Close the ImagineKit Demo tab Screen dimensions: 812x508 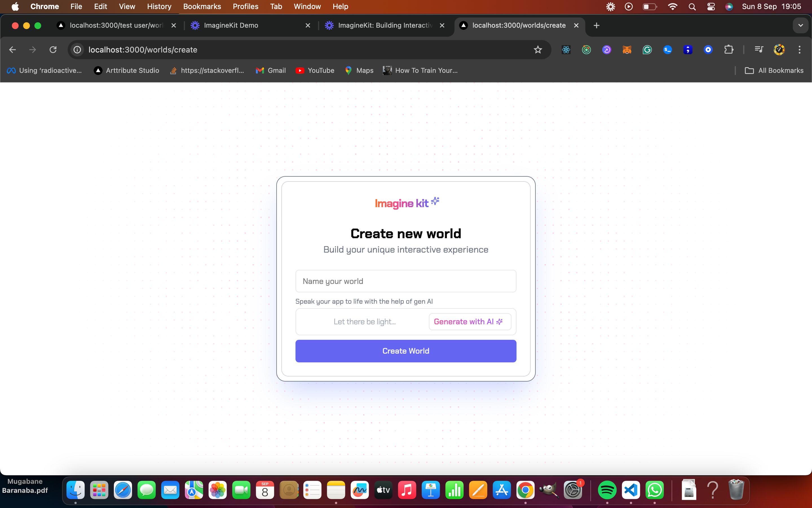(308, 25)
